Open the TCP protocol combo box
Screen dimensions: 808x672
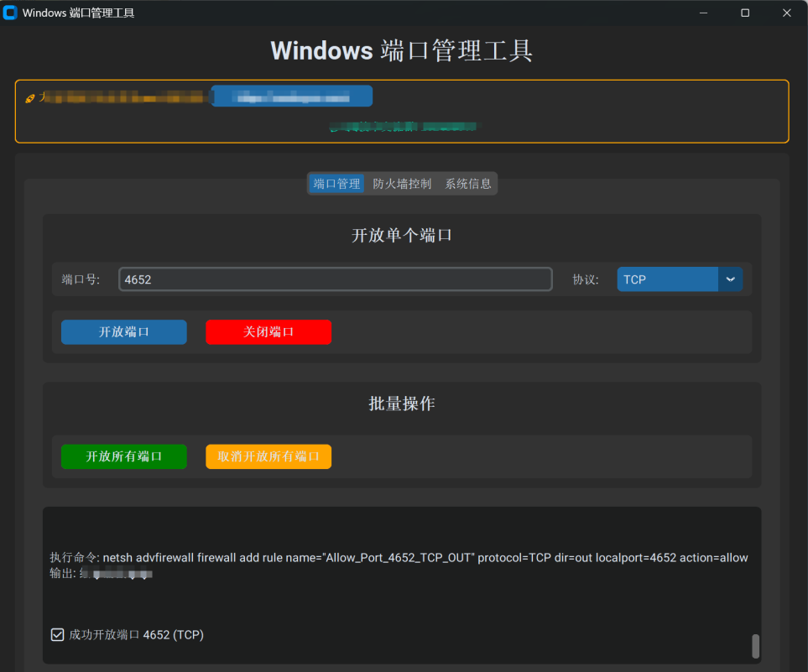679,279
